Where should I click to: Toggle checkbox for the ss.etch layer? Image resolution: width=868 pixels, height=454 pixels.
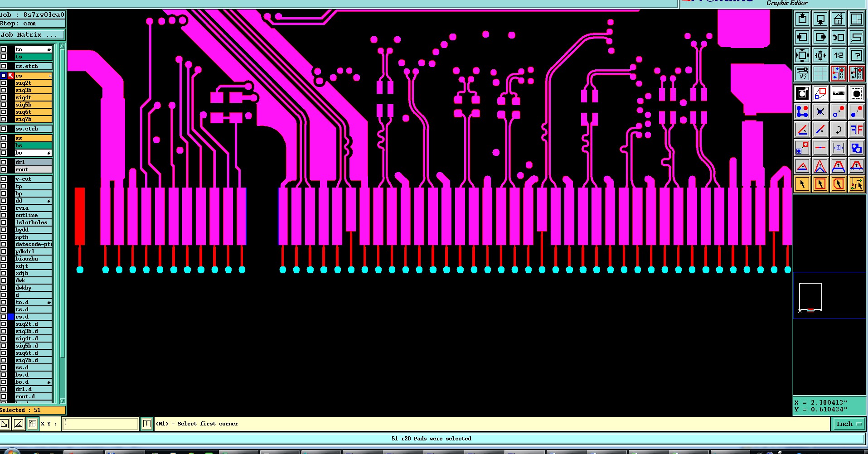[4, 129]
